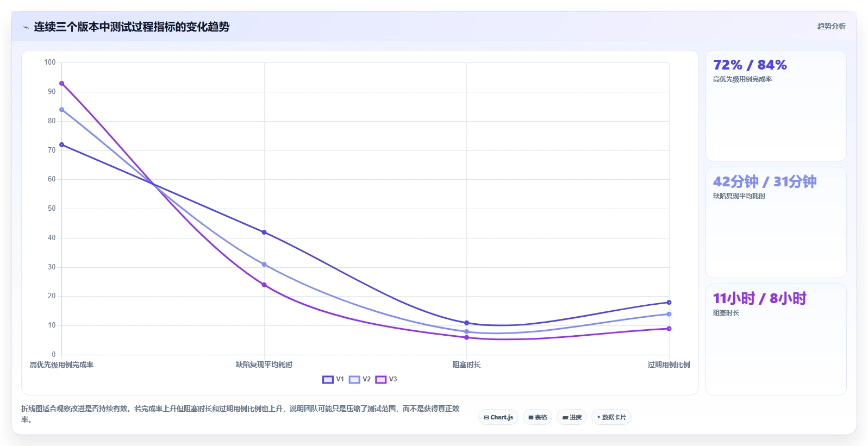The image size is (868, 446).
Task: Toggle the V2 legend swatch
Action: [x=354, y=380]
